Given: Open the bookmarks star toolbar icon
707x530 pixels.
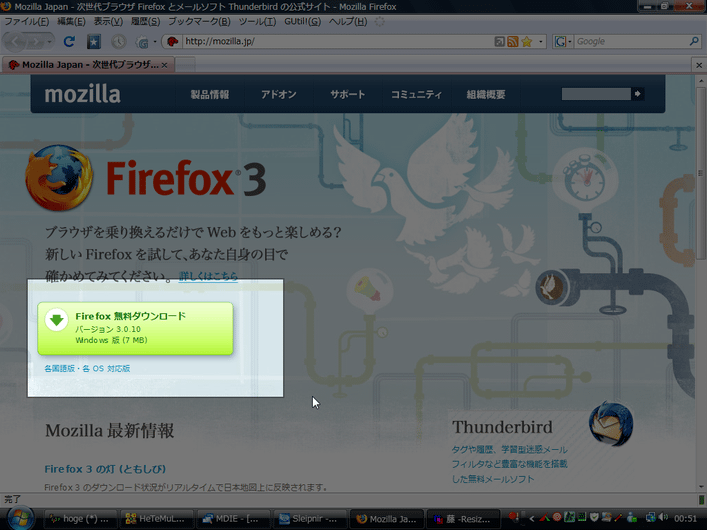Looking at the screenshot, I should [94, 41].
